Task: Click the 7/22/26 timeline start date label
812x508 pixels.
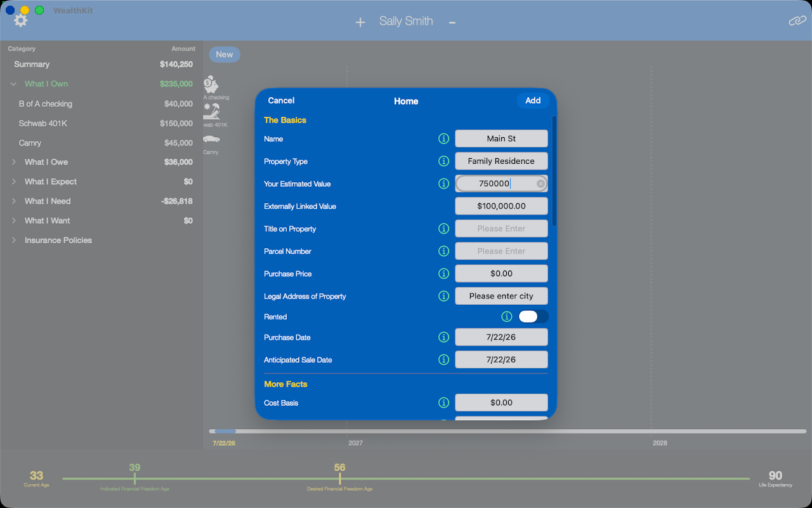Action: point(224,443)
